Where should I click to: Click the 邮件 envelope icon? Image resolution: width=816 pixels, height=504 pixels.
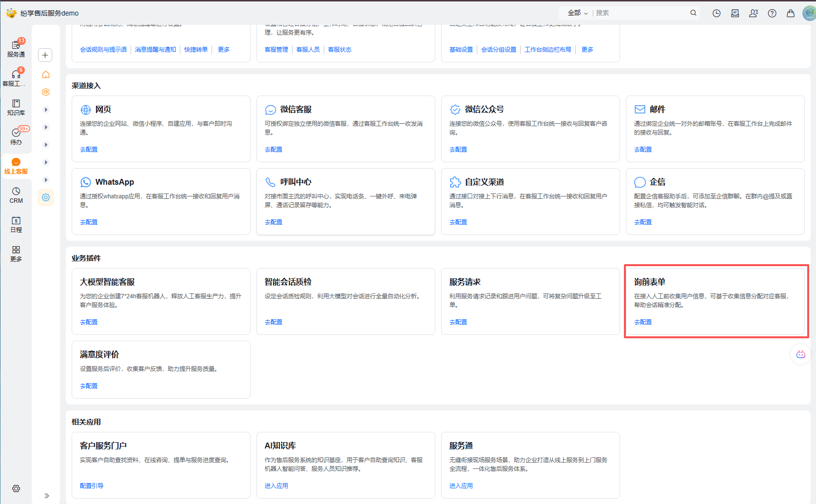(x=640, y=110)
